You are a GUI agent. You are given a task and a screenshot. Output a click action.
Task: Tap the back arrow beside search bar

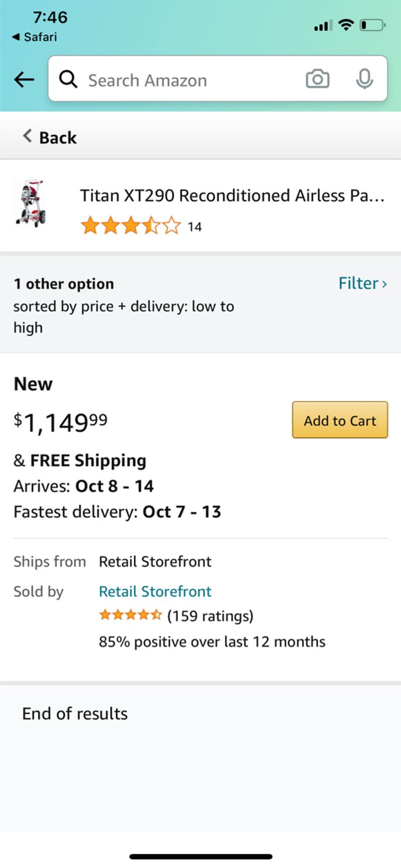pyautogui.click(x=24, y=79)
